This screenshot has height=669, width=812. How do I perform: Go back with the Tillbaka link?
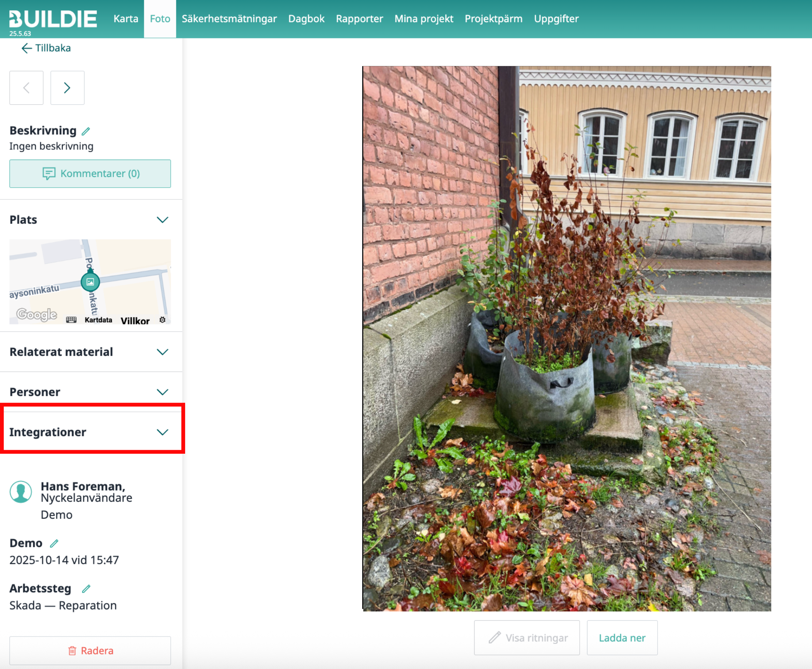46,48
